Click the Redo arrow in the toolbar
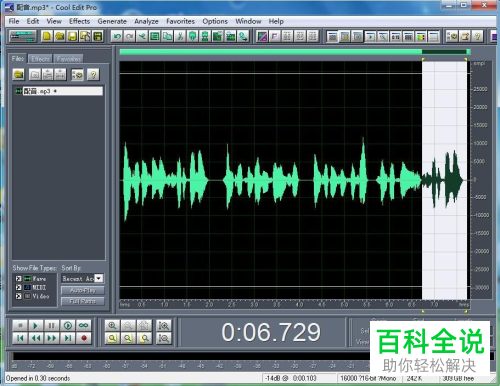500x386 pixels. [x=129, y=36]
